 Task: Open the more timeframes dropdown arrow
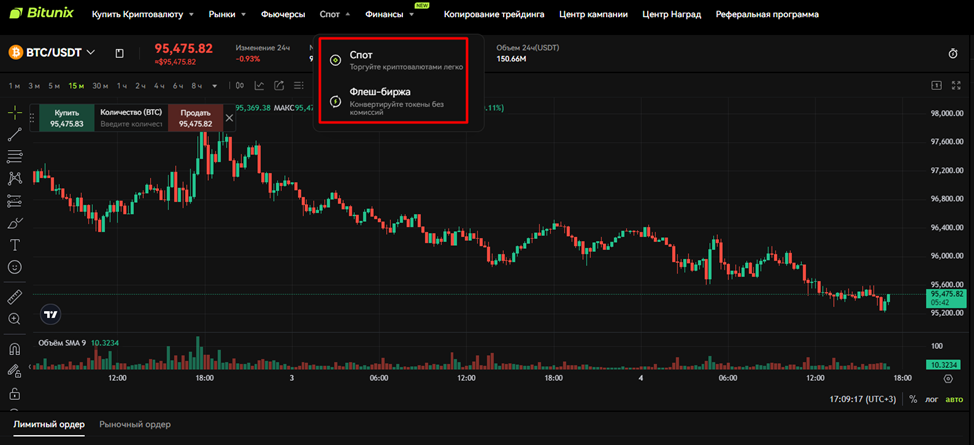214,86
